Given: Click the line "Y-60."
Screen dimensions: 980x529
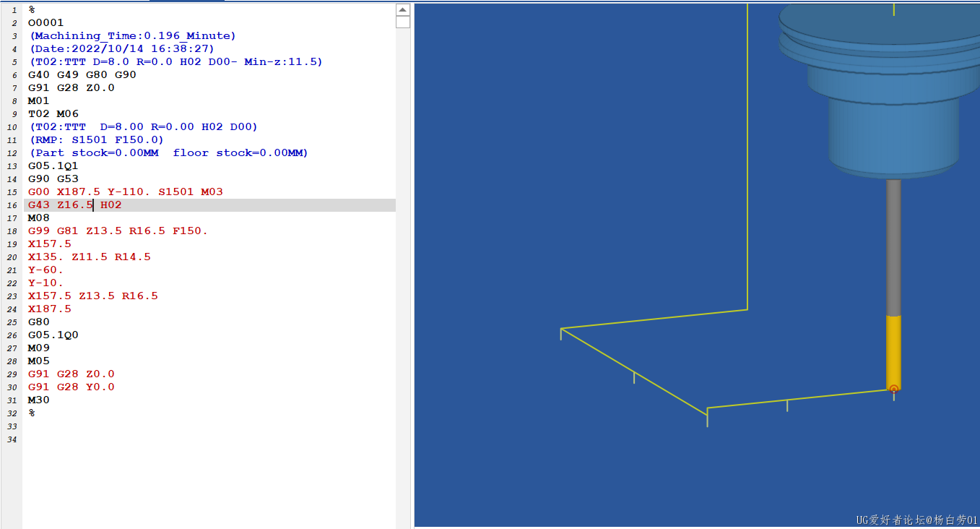Looking at the screenshot, I should point(46,270).
